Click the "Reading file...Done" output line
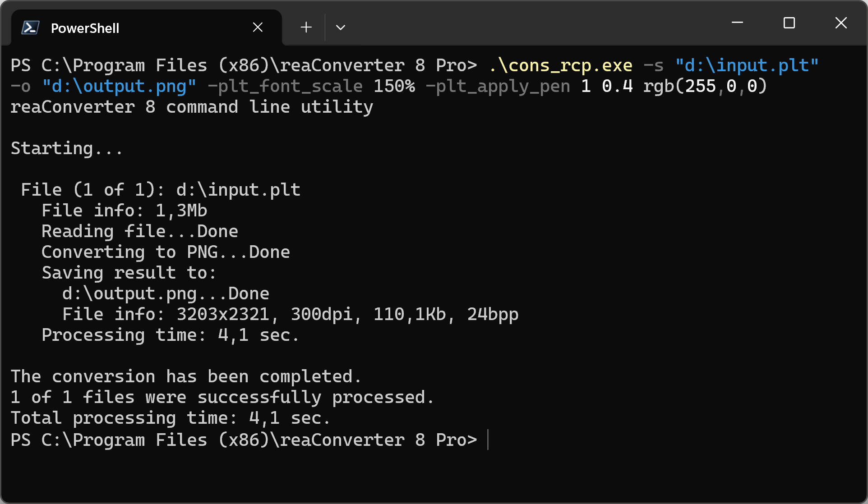This screenshot has height=504, width=868. [140, 232]
